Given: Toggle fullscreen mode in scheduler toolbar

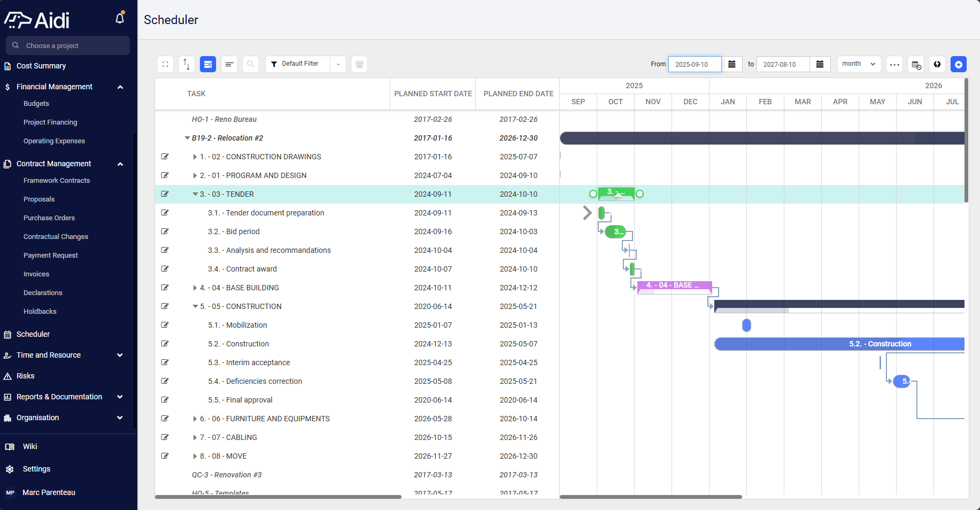Looking at the screenshot, I should point(165,64).
